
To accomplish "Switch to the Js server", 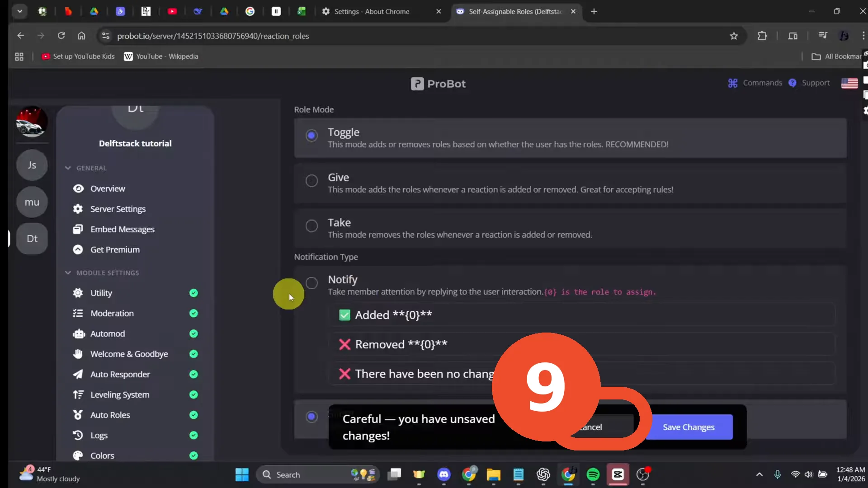I will point(32,165).
